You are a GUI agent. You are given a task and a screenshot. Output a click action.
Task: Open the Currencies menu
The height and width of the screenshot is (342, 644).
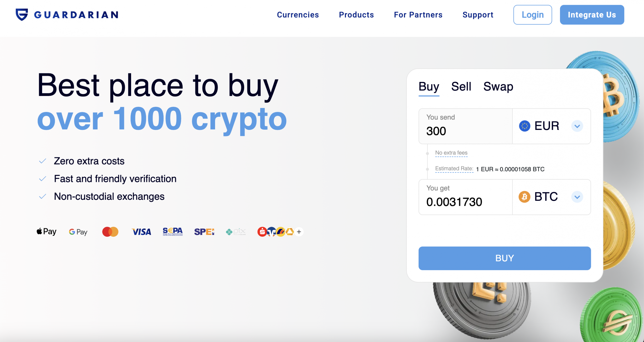tap(298, 15)
